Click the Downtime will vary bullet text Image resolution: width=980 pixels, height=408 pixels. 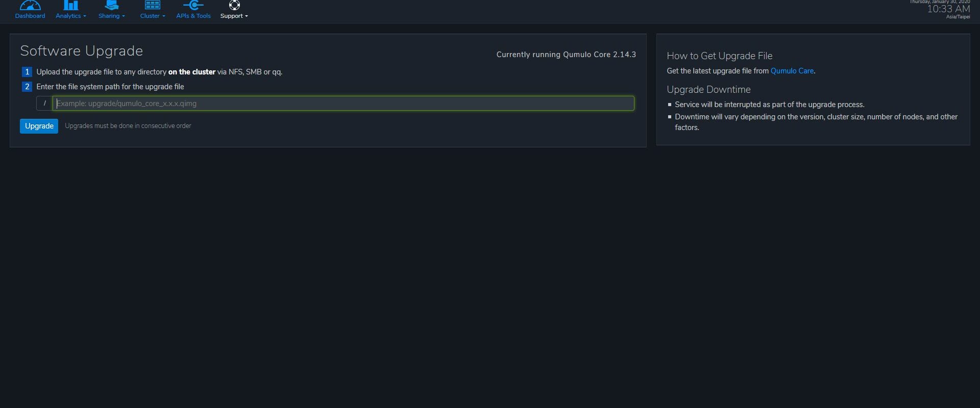tap(816, 122)
